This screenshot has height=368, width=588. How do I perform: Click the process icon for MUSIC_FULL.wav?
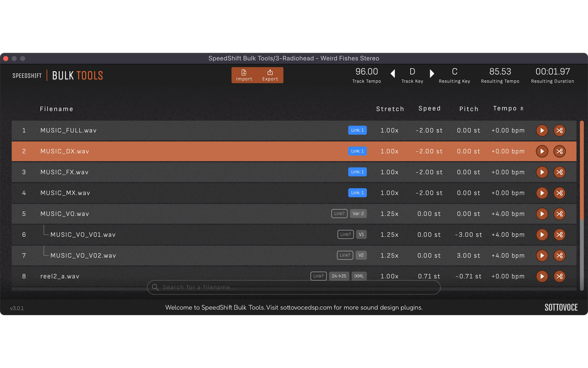click(560, 130)
